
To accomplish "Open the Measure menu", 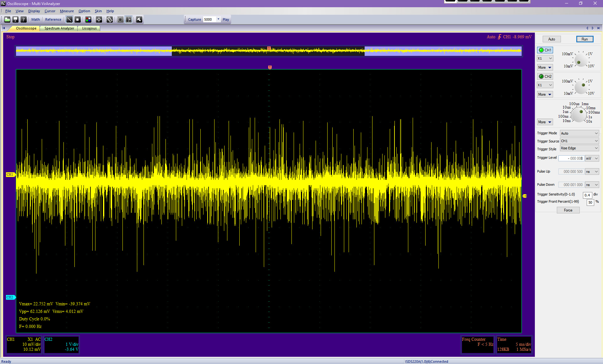I will tap(67, 11).
